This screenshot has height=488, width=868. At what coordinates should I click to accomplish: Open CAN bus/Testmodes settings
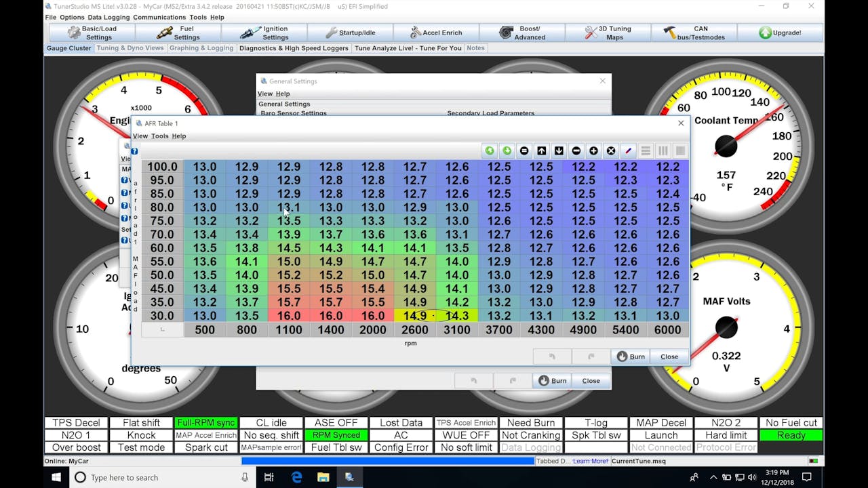point(694,32)
